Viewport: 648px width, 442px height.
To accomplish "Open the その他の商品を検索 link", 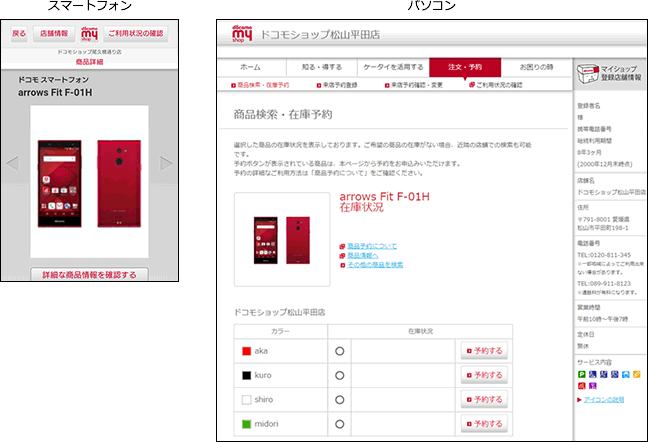I will coord(375,265).
